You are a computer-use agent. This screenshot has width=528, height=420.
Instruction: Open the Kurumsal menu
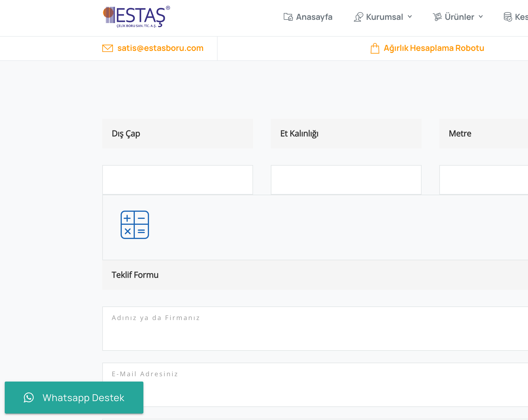click(383, 17)
